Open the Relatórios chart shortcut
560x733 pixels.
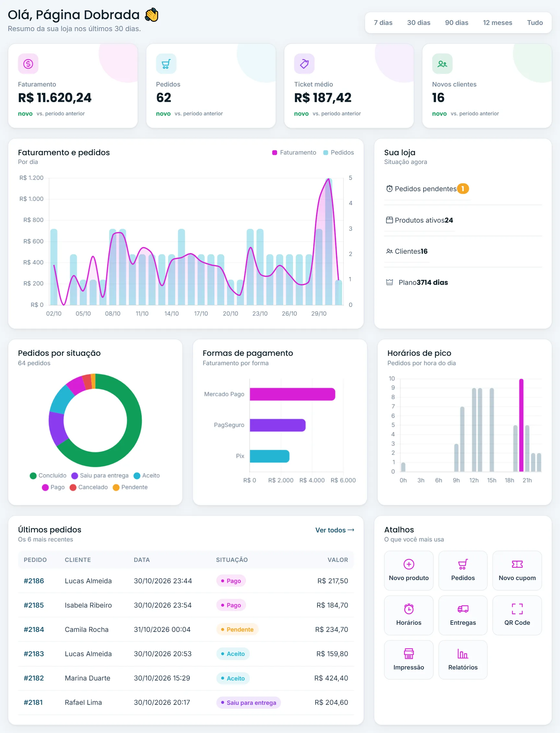(x=463, y=660)
